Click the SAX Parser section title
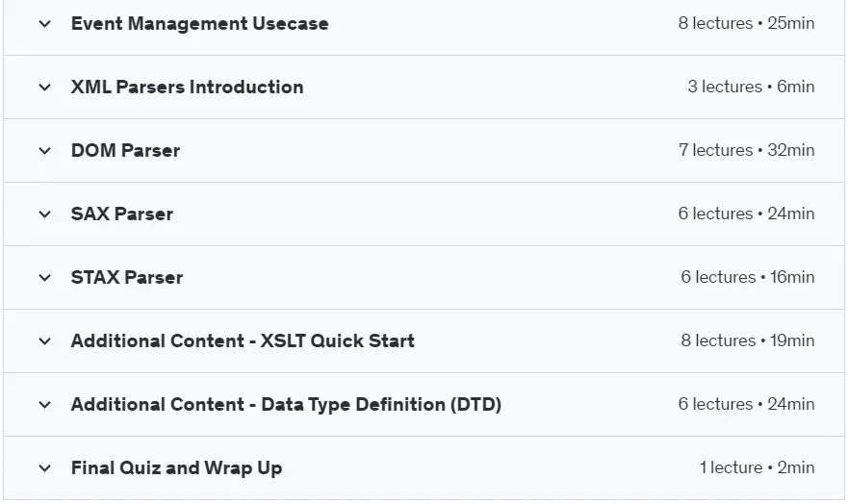This screenshot has height=504, width=848. [122, 214]
